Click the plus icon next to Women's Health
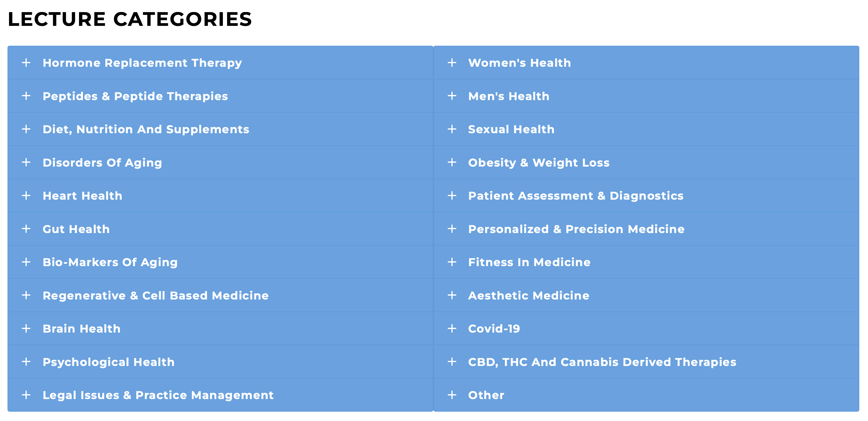This screenshot has height=421, width=868. click(452, 63)
